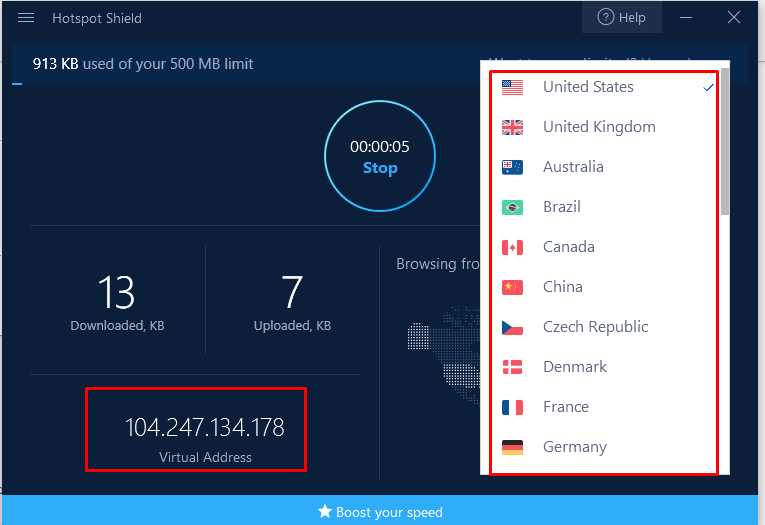The height and width of the screenshot is (525, 765).
Task: Choose Denmark as the location
Action: pos(604,367)
